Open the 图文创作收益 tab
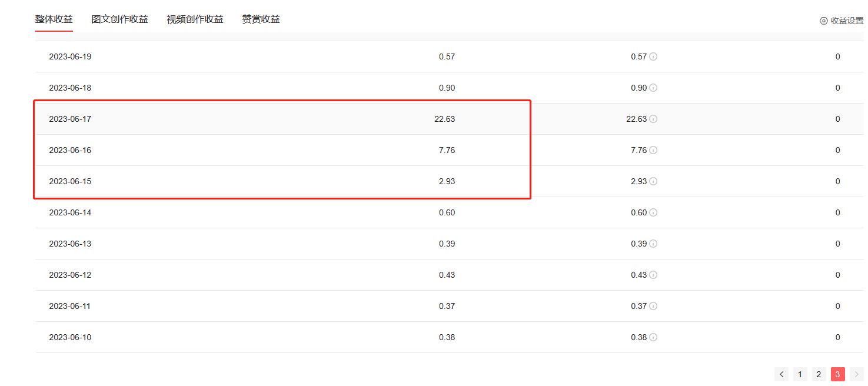This screenshot has width=868, height=386. pyautogui.click(x=120, y=19)
